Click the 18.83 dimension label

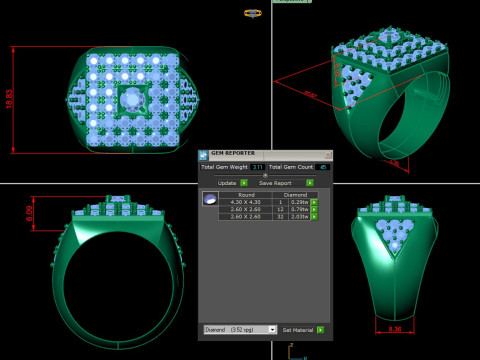[9, 99]
